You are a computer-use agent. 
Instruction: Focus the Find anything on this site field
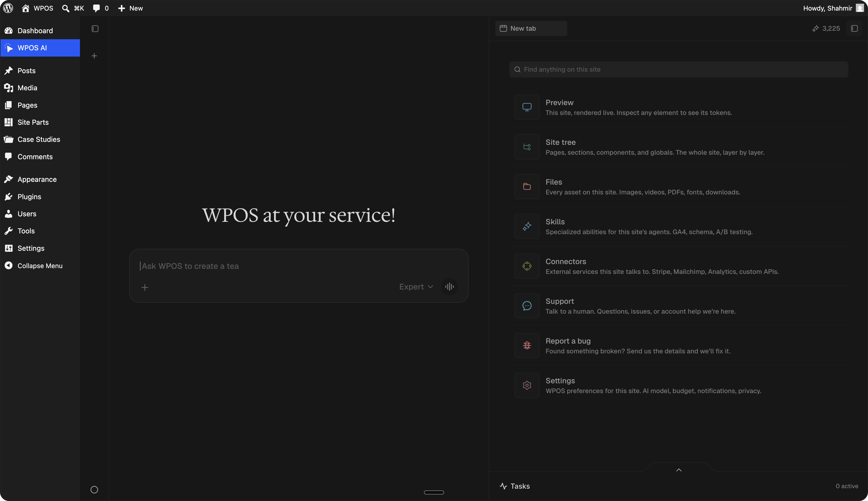point(678,69)
